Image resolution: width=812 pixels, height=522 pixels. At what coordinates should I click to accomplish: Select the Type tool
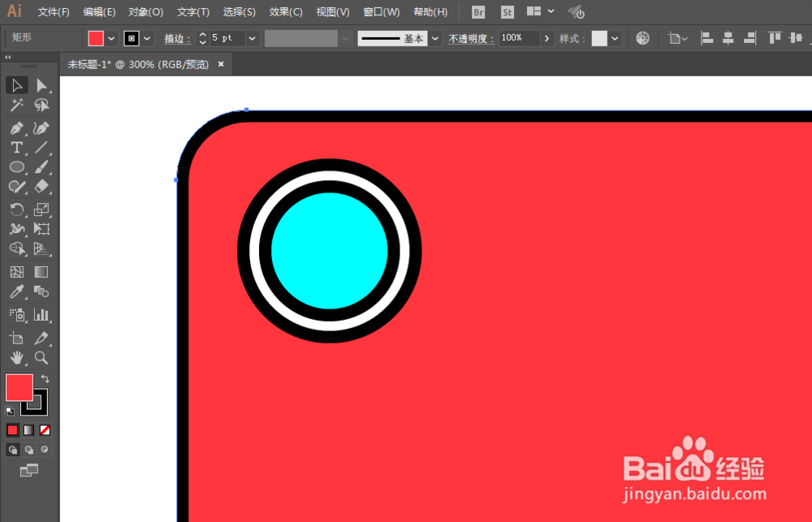point(16,148)
